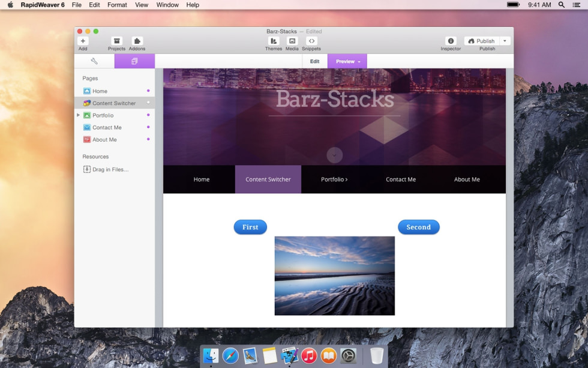Screen dimensions: 588x368
Task: Switch to the pages sidebar tab
Action: [x=134, y=61]
